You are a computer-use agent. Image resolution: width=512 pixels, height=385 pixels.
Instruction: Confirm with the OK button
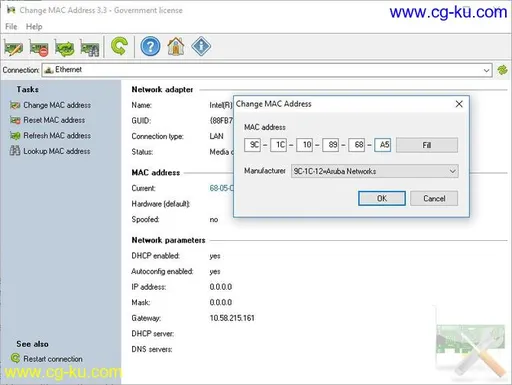click(x=382, y=198)
